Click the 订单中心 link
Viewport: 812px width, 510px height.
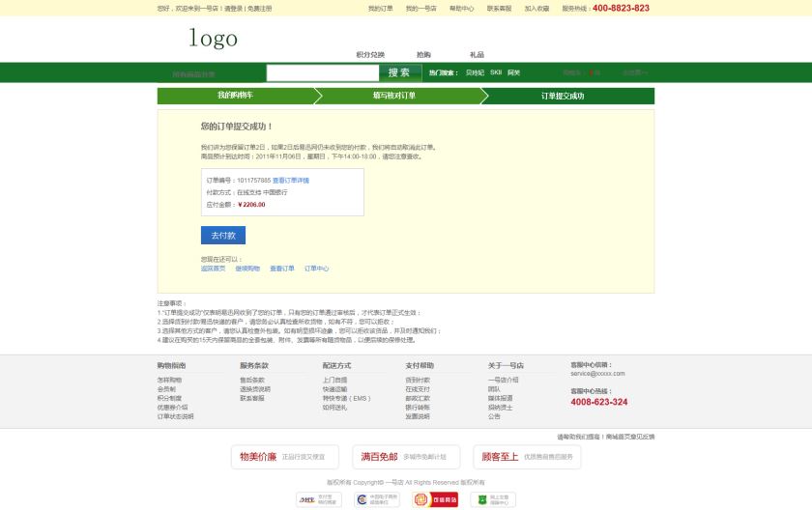pyautogui.click(x=316, y=269)
